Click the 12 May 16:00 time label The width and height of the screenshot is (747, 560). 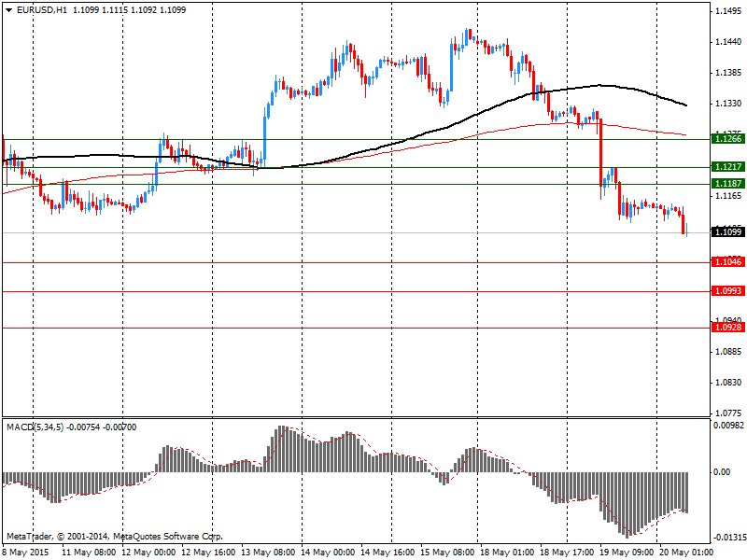click(x=208, y=553)
